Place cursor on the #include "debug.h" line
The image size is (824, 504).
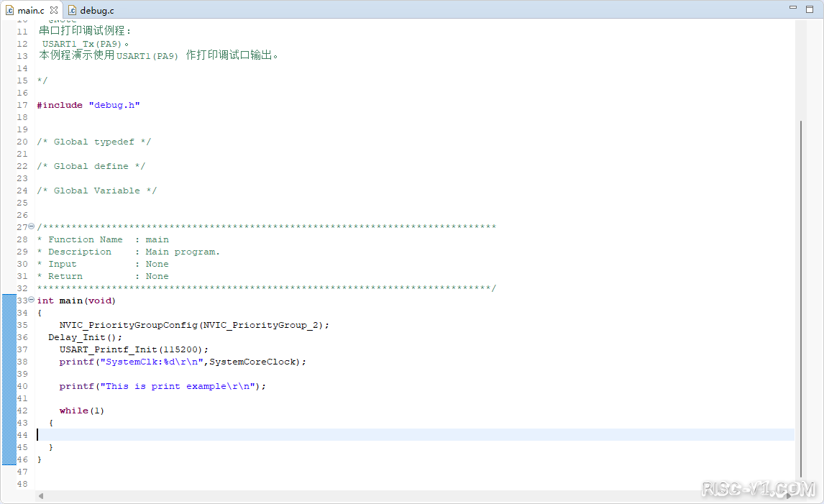tap(88, 105)
